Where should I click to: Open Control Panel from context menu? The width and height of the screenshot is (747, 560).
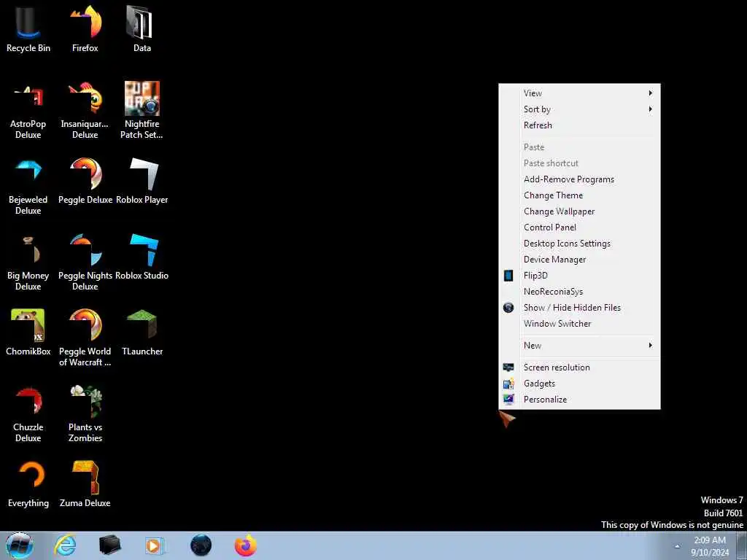pos(579,227)
